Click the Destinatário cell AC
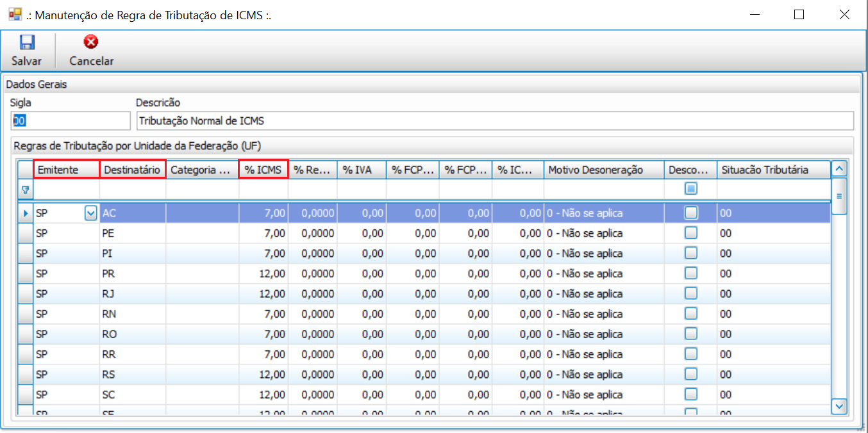Viewport: 868px width, 433px height. click(x=133, y=213)
